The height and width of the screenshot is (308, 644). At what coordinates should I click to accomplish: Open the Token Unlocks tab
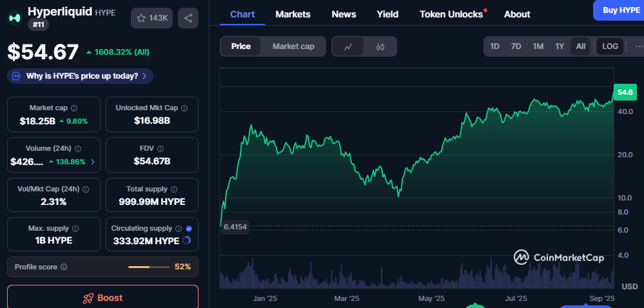point(451,14)
